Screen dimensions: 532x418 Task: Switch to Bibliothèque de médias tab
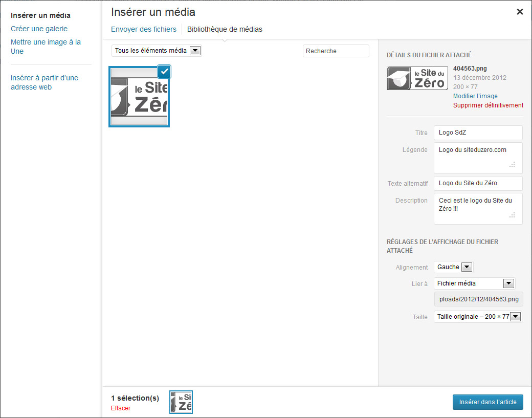[225, 29]
